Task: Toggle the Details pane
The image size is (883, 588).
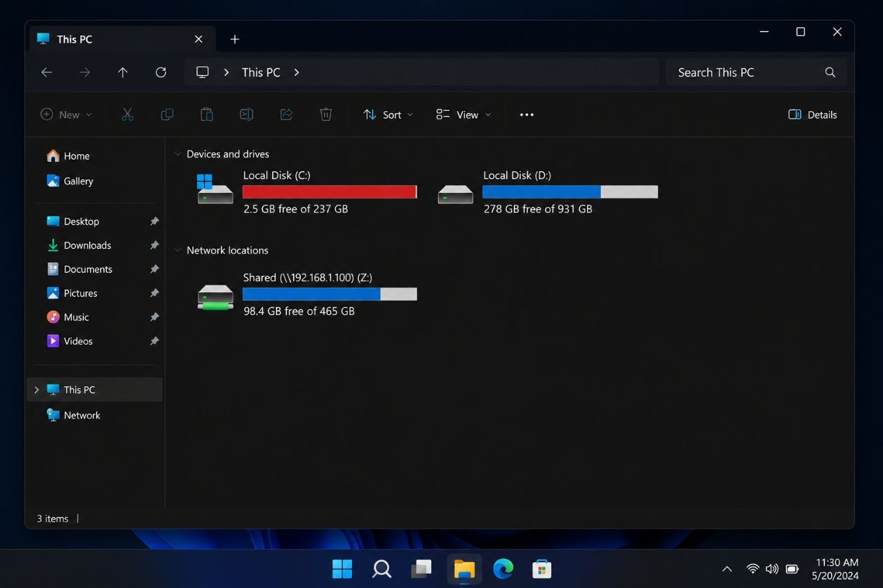Action: pyautogui.click(x=813, y=114)
